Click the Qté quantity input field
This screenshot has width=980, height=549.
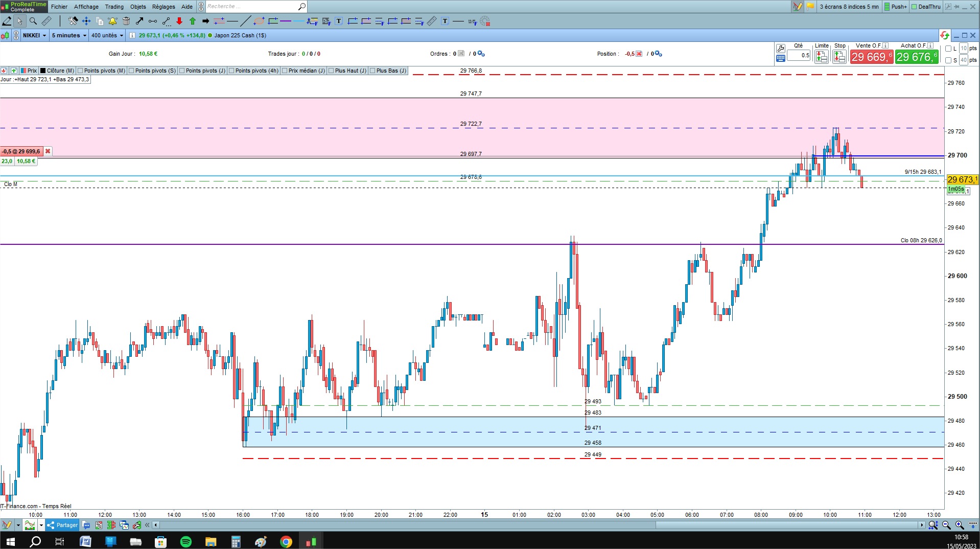pyautogui.click(x=799, y=55)
